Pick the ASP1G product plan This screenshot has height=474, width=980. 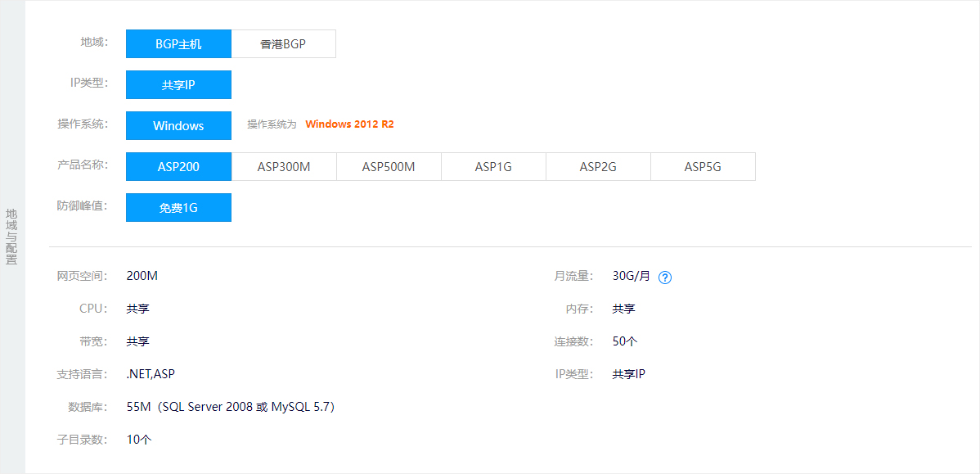[494, 166]
